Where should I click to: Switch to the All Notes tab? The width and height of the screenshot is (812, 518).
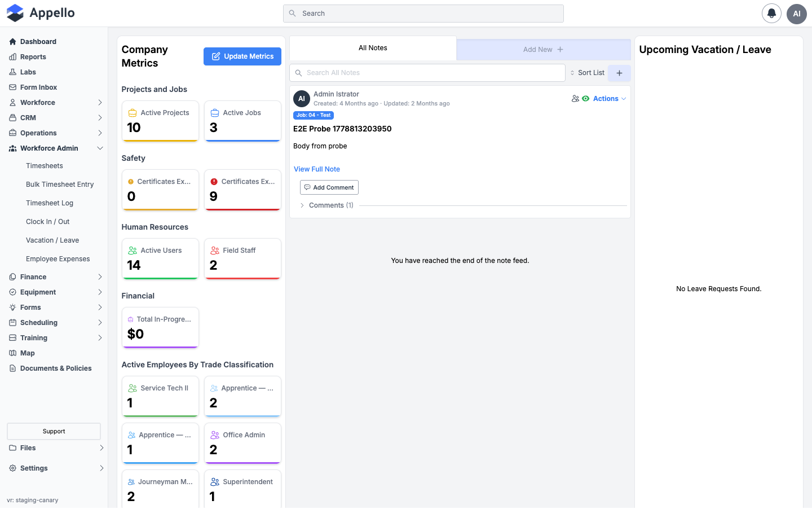click(373, 48)
